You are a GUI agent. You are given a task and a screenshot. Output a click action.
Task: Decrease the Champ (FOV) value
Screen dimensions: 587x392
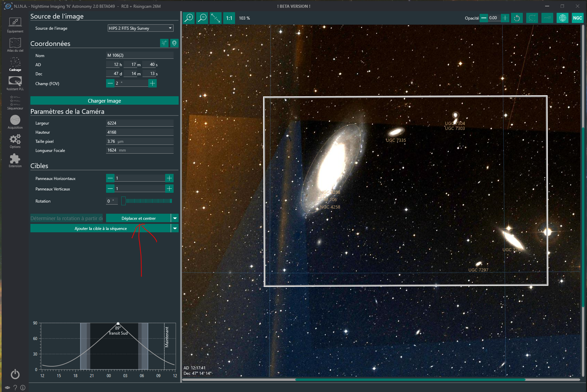tap(110, 83)
